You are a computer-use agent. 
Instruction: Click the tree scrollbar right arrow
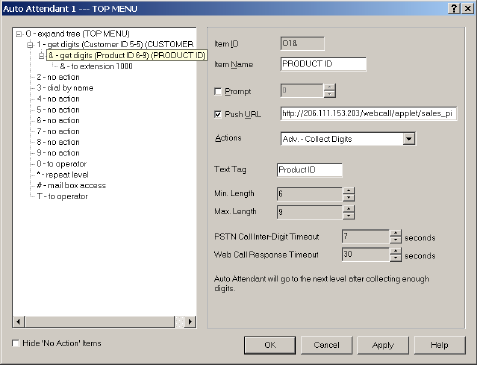click(190, 322)
